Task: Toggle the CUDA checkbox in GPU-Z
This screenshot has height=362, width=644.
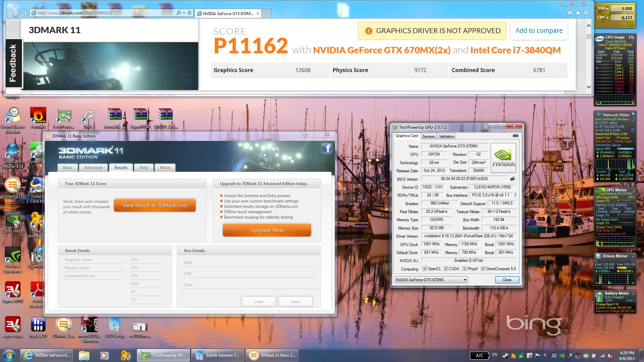Action: point(446,269)
